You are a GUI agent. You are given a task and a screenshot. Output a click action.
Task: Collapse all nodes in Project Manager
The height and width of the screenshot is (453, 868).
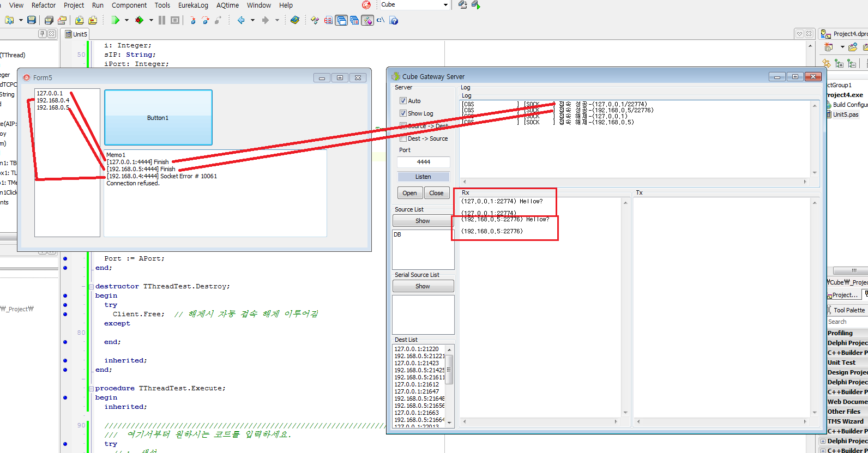tap(852, 64)
